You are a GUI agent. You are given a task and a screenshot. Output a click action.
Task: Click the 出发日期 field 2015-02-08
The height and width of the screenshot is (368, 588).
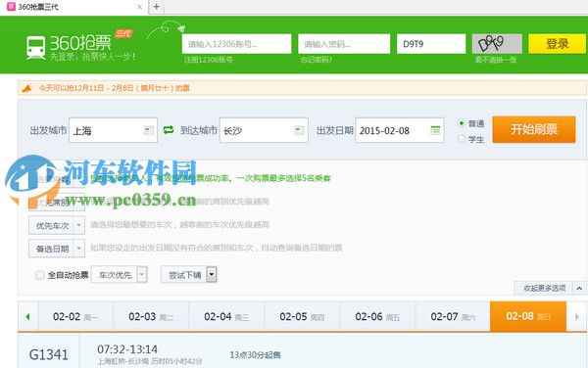[x=400, y=130]
